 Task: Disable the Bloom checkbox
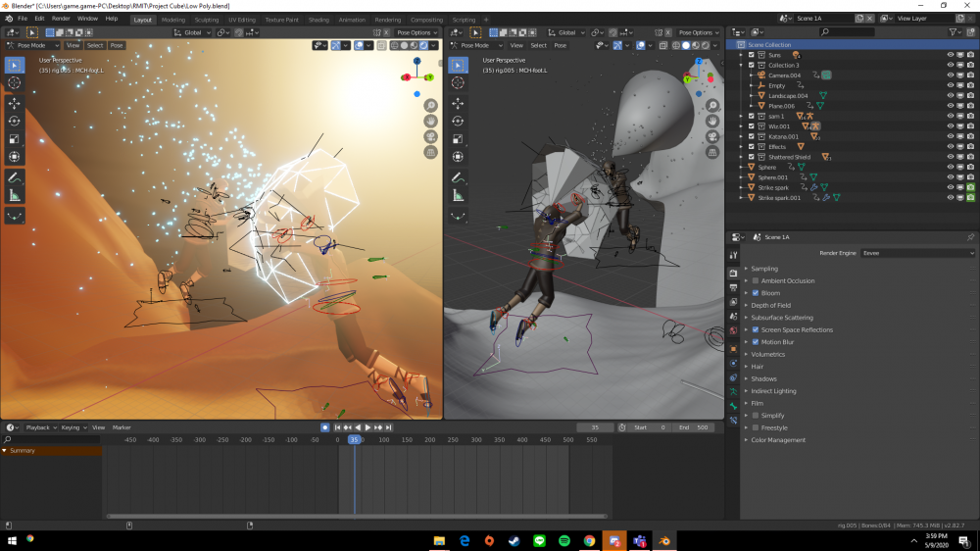tap(756, 293)
